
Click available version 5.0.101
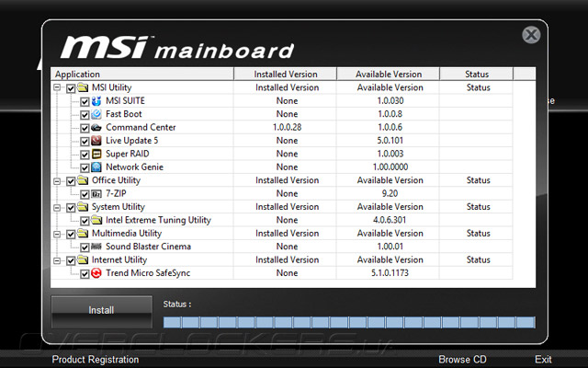(390, 141)
